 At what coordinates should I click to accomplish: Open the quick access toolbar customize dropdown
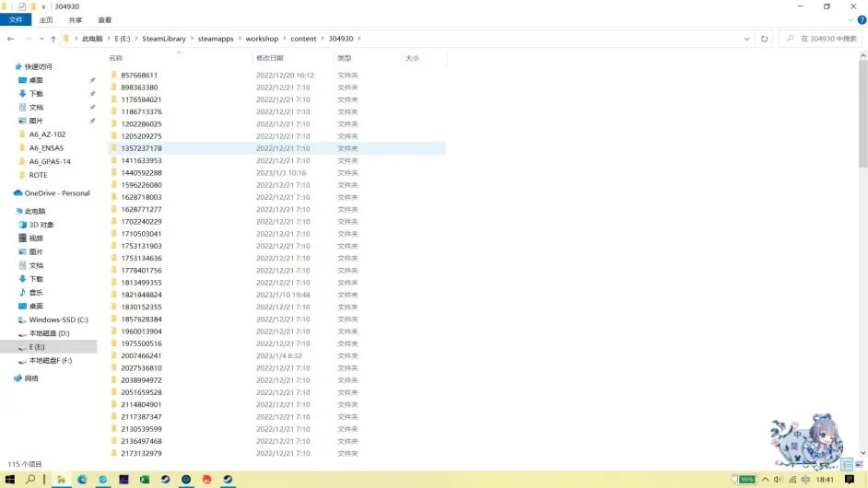[x=43, y=6]
